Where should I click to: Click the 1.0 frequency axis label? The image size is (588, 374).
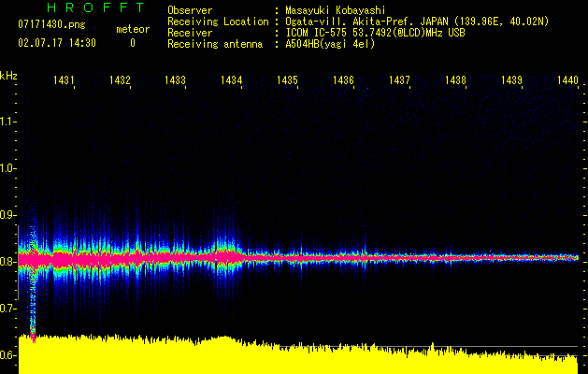pos(9,168)
